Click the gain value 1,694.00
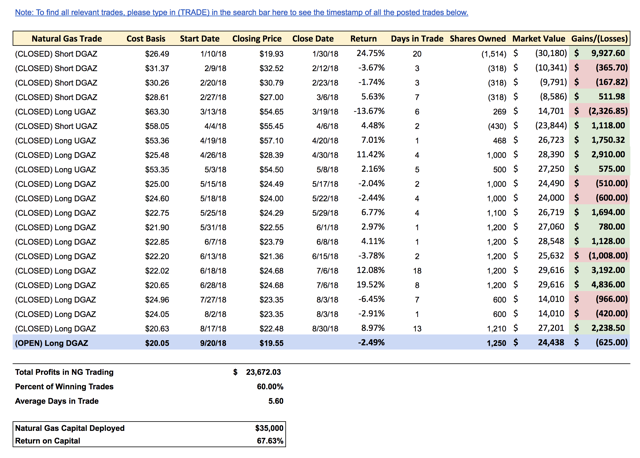 tap(608, 212)
